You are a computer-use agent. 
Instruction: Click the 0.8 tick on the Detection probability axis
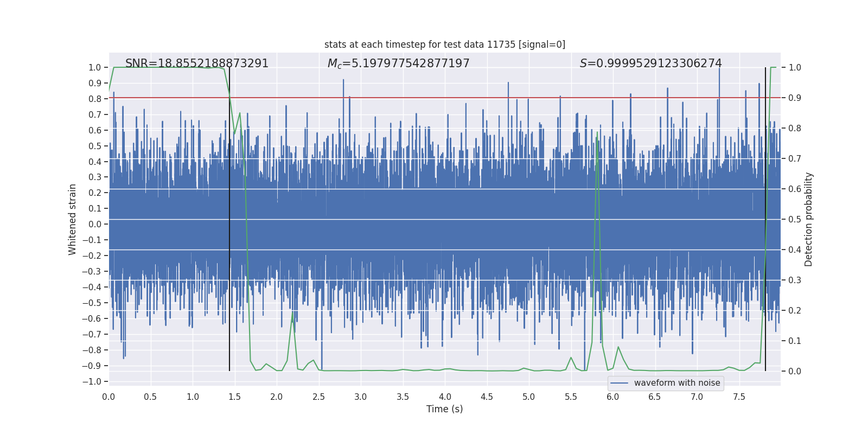coord(795,128)
